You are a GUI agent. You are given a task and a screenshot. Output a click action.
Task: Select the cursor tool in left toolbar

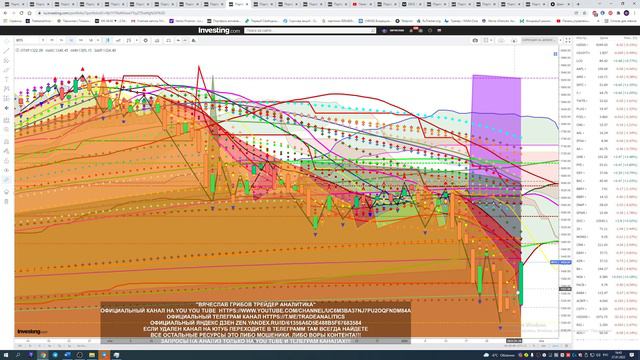pyautogui.click(x=6, y=41)
